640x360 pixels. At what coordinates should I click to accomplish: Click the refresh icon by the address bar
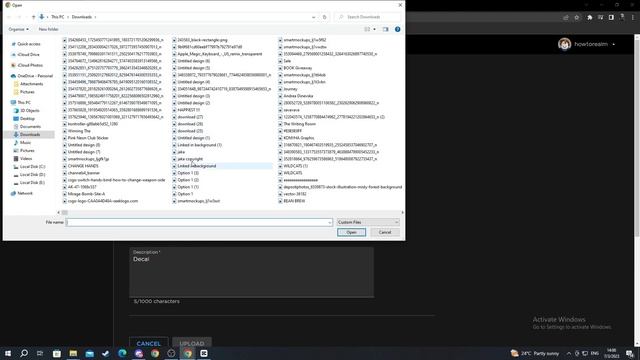click(324, 17)
